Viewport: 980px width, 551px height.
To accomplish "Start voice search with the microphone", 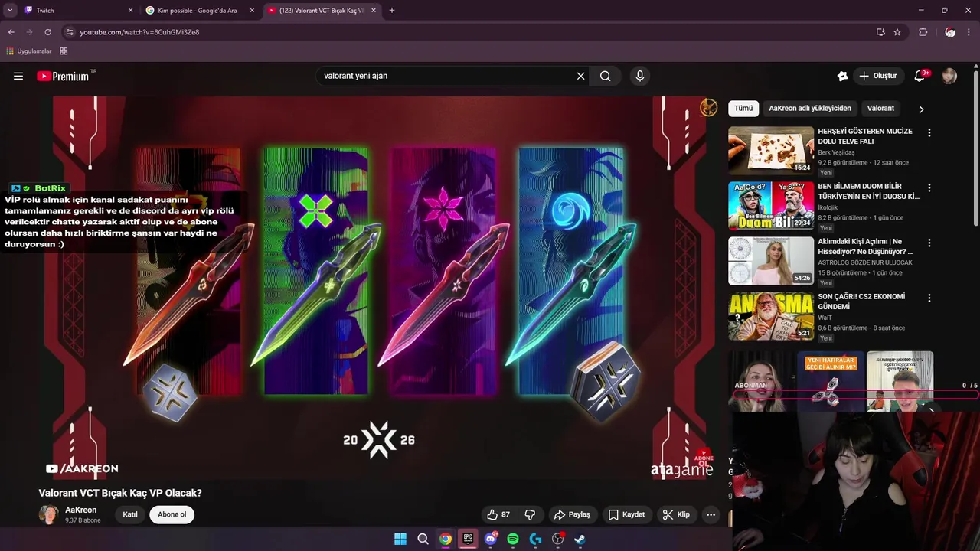I will point(640,76).
